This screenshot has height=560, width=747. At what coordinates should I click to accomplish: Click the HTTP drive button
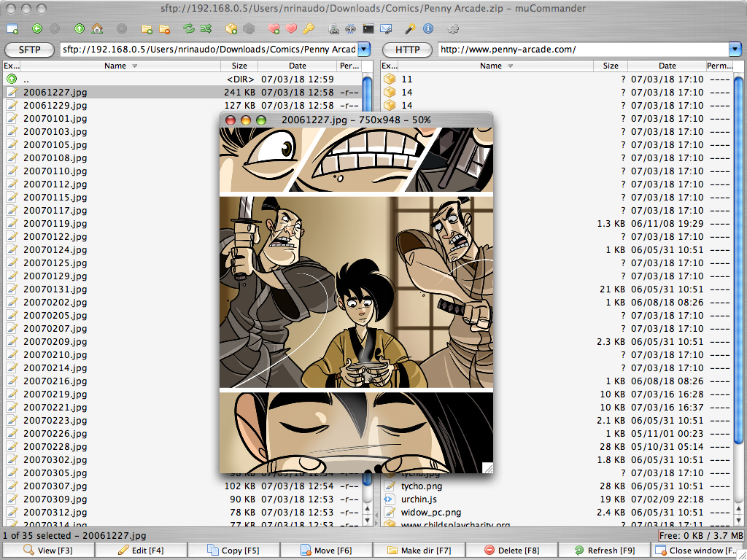point(407,50)
